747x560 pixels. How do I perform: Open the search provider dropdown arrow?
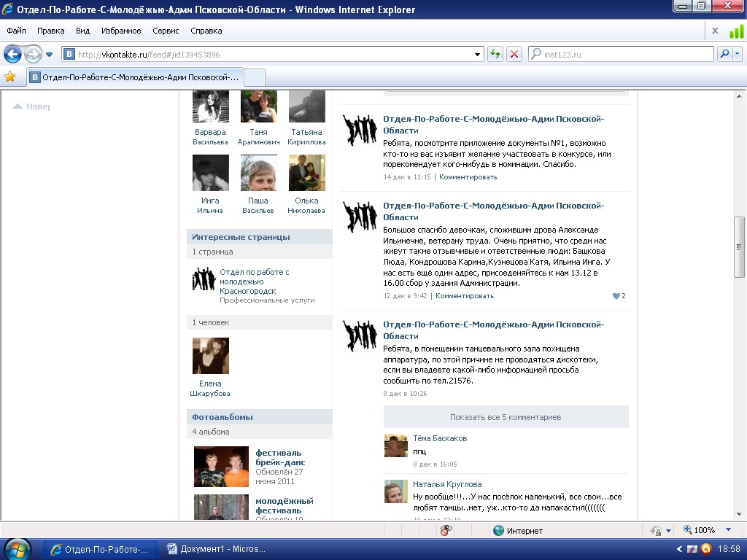pyautogui.click(x=737, y=54)
